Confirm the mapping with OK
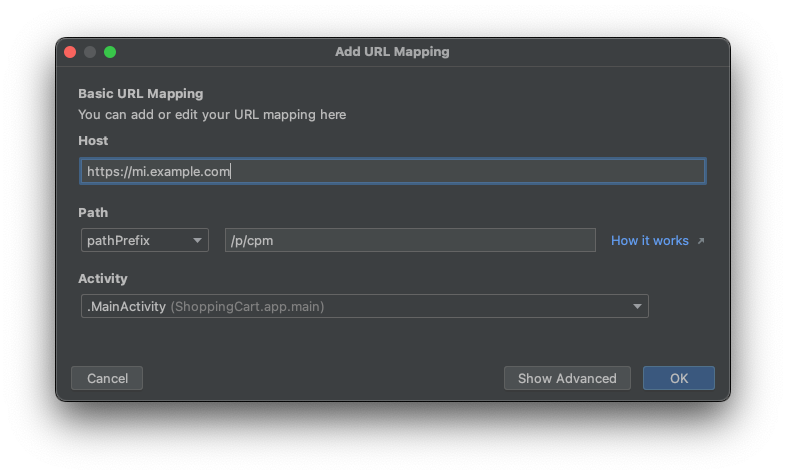786x475 pixels. (678, 378)
